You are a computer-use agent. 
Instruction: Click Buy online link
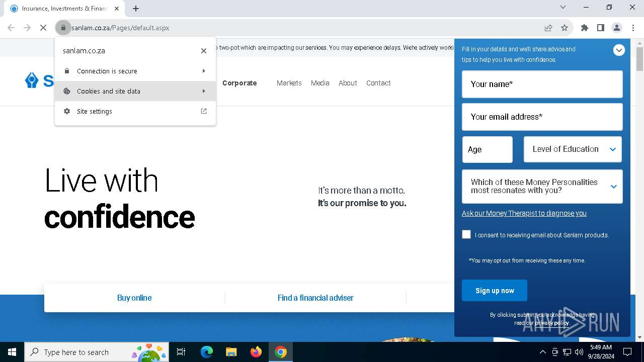click(x=134, y=298)
